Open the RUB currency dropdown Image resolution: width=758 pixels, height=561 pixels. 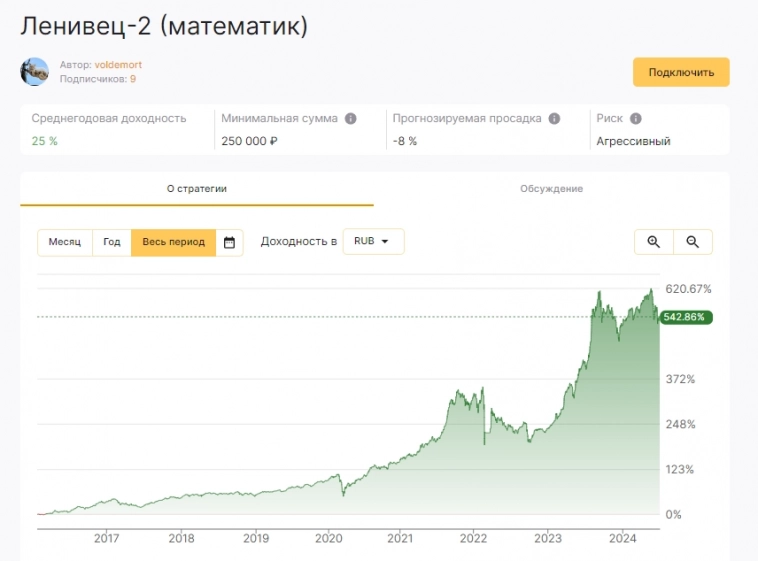click(x=373, y=242)
